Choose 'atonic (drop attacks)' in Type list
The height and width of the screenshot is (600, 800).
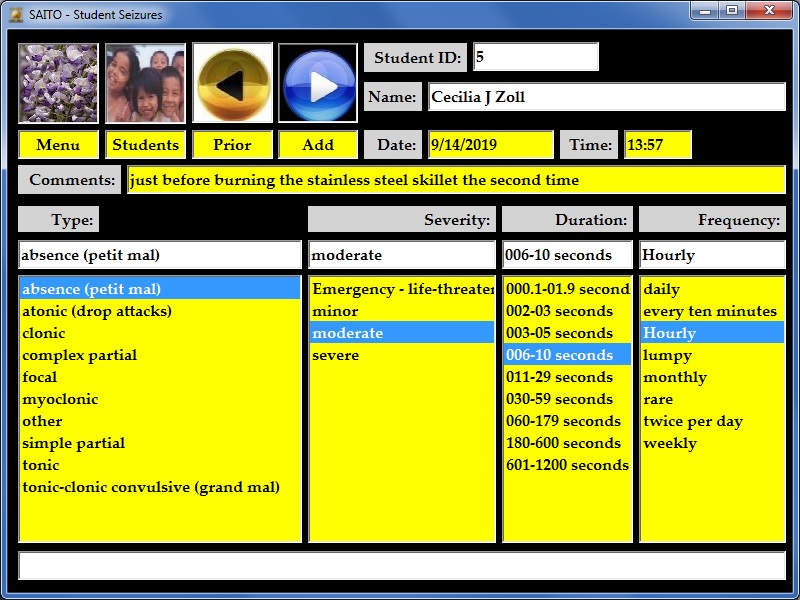(x=97, y=311)
